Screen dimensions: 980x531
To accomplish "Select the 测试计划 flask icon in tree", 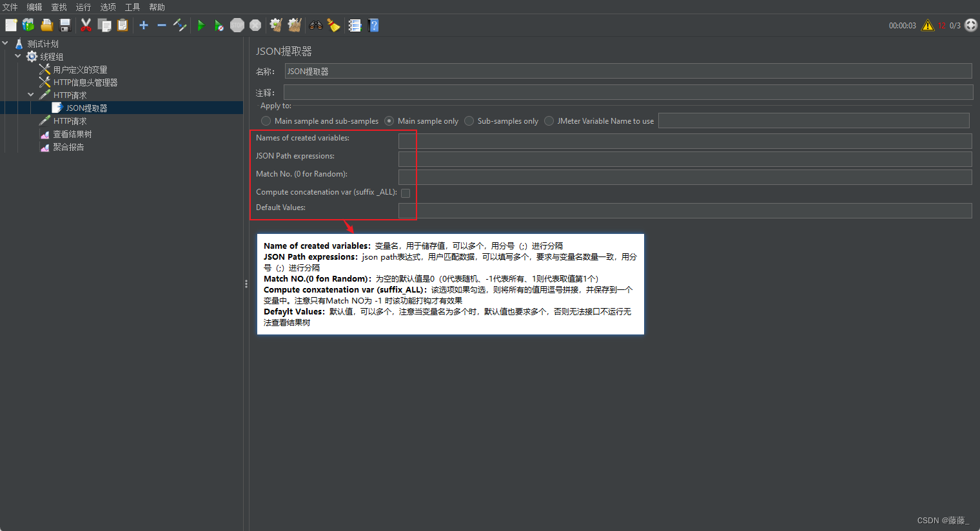I will tap(19, 43).
